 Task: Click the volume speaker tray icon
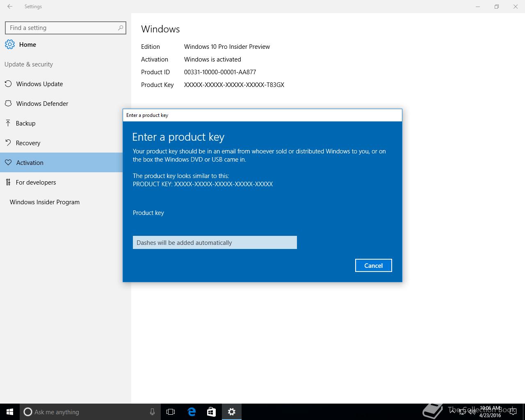tap(472, 412)
